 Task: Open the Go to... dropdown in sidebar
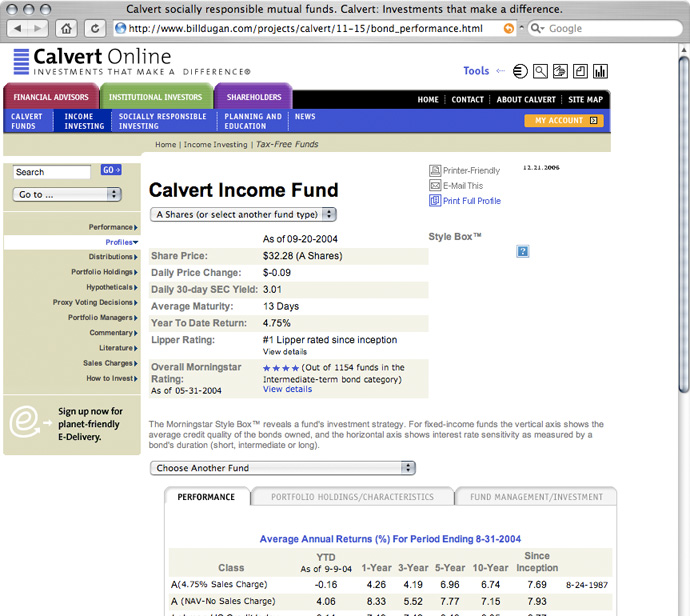tap(67, 194)
